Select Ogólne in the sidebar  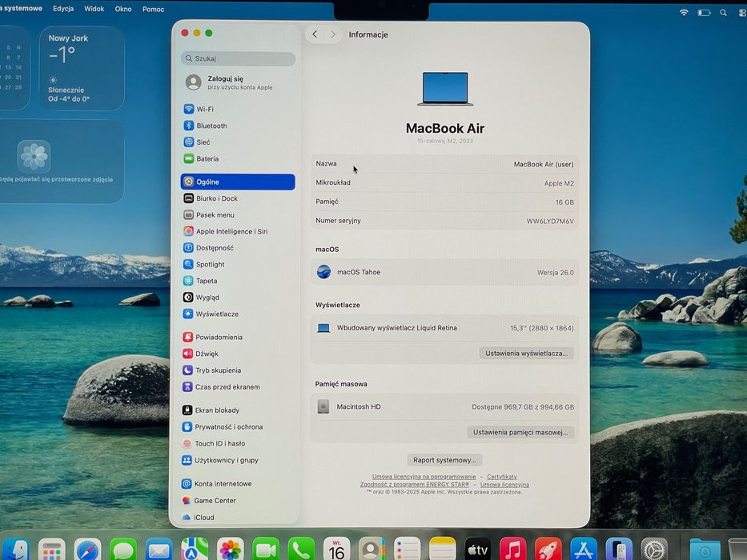[x=237, y=182]
